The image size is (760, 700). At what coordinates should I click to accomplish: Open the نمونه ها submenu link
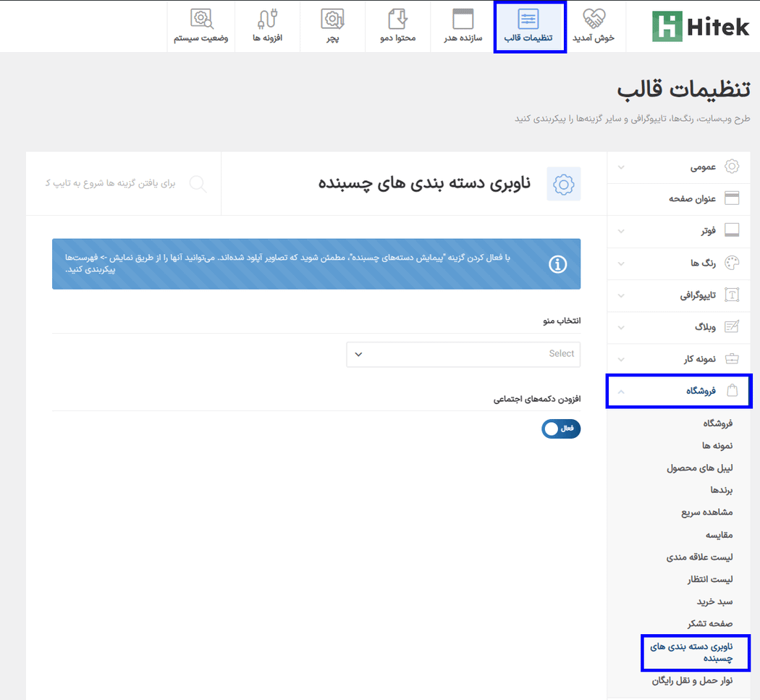pyautogui.click(x=717, y=445)
